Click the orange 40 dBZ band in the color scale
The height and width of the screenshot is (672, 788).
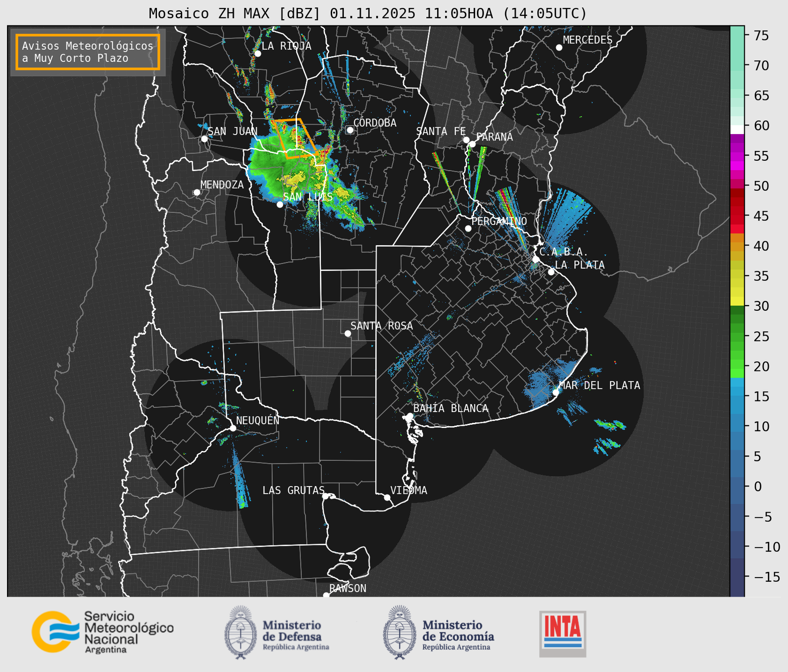(x=737, y=247)
